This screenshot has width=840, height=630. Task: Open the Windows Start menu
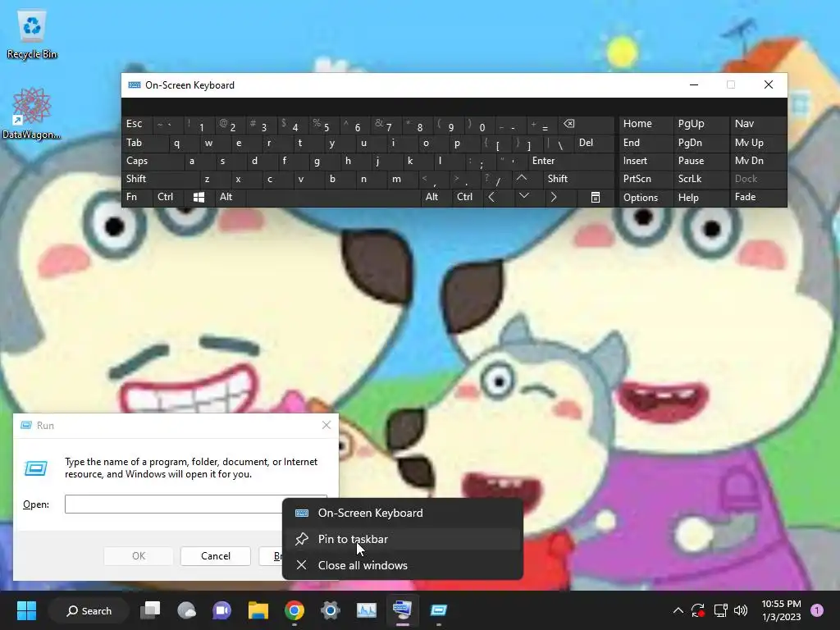26,610
